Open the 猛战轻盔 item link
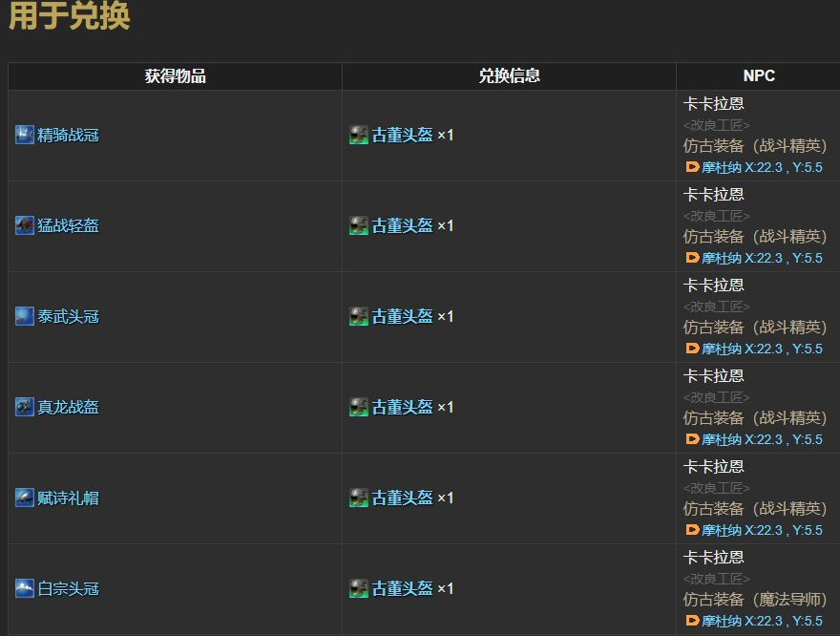Screen dimensions: 840x636 68,225
